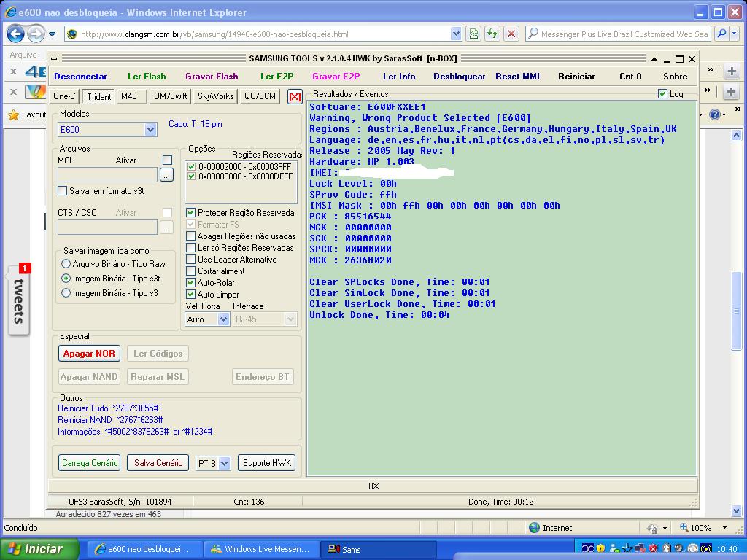Click the IE forward navigation arrow
747x560 pixels.
click(36, 34)
